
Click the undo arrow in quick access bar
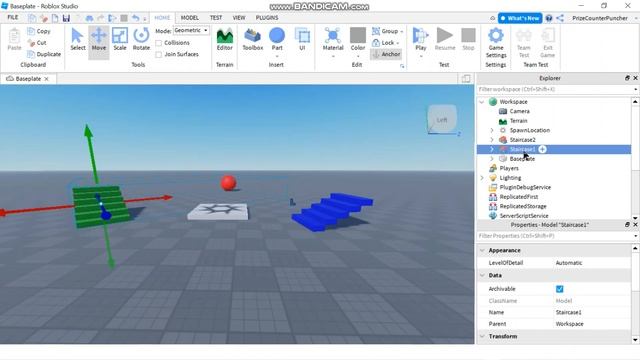(136, 18)
